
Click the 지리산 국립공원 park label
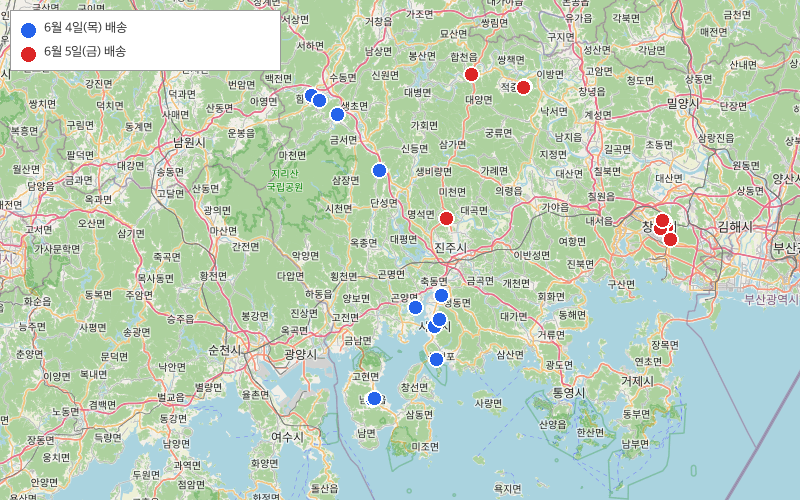click(x=285, y=180)
